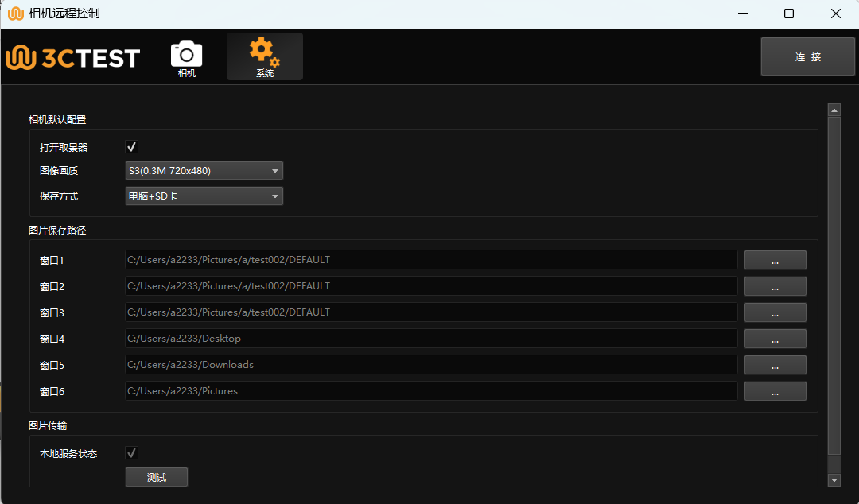Click the 3CTEST logo
The image size is (859, 504).
click(73, 57)
